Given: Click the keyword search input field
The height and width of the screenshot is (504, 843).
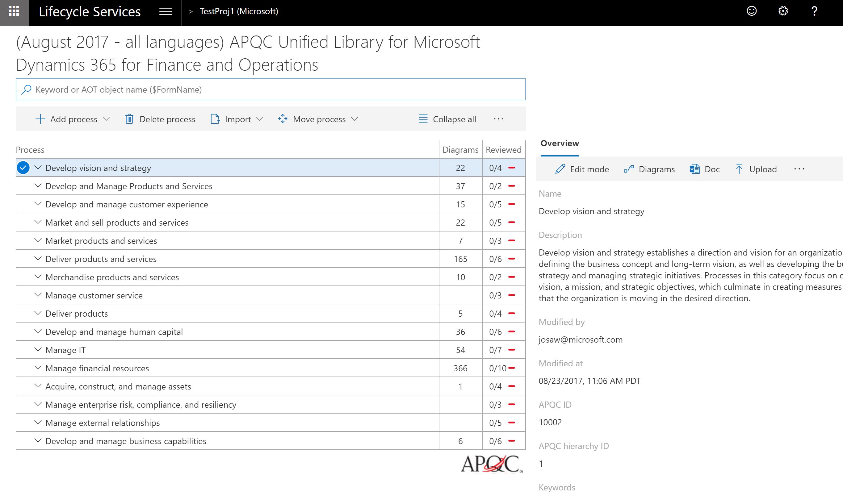Looking at the screenshot, I should coord(271,90).
